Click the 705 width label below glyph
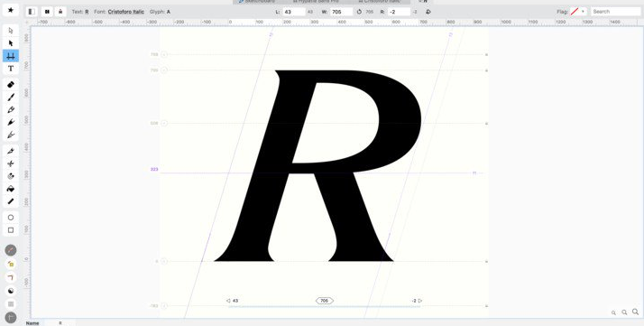The image size is (644, 326). click(x=325, y=301)
